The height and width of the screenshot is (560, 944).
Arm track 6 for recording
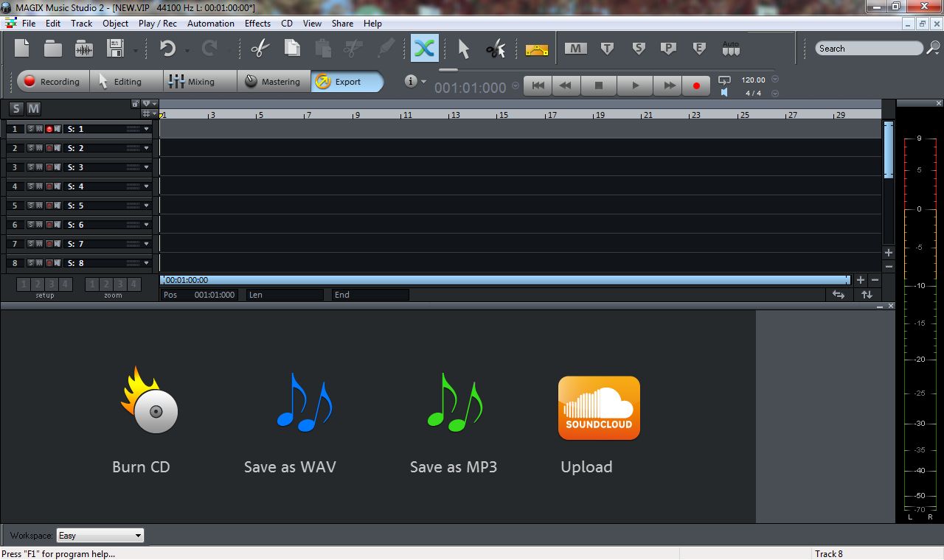tap(49, 225)
